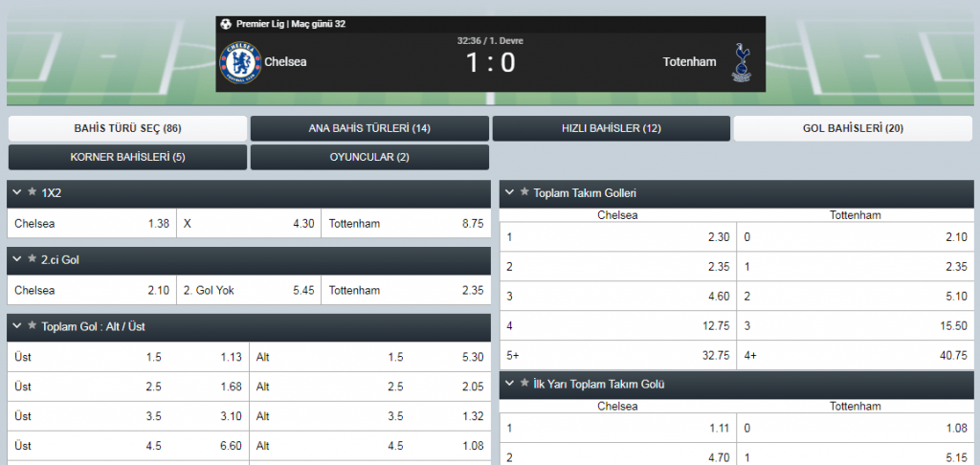This screenshot has height=465, width=980.
Task: Favorite the Toplam Takım Golleri market
Action: pyautogui.click(x=525, y=192)
